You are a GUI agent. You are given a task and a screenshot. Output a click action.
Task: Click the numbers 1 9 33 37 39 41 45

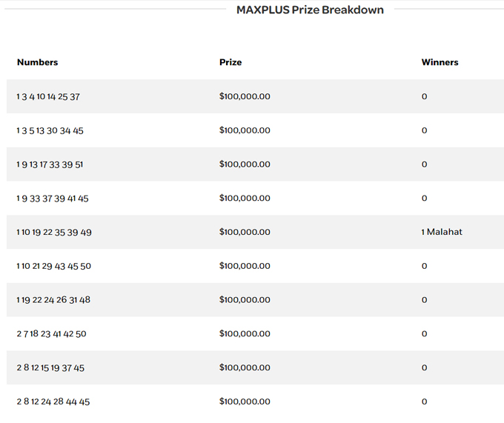point(52,199)
